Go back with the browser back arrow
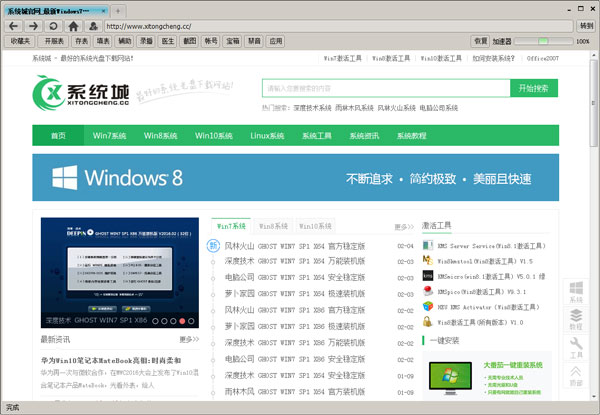This screenshot has width=600, height=415. [14, 26]
